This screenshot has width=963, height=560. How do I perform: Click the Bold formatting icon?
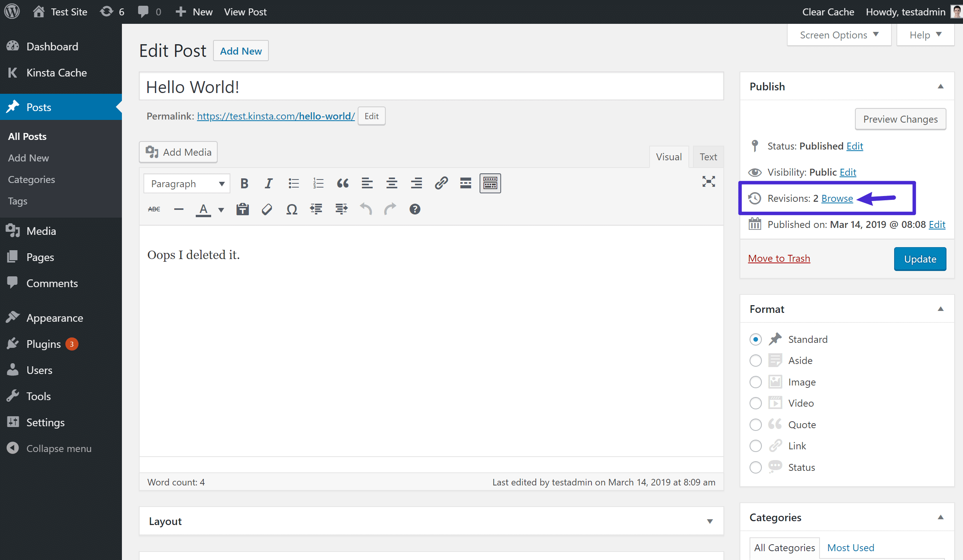pyautogui.click(x=244, y=183)
